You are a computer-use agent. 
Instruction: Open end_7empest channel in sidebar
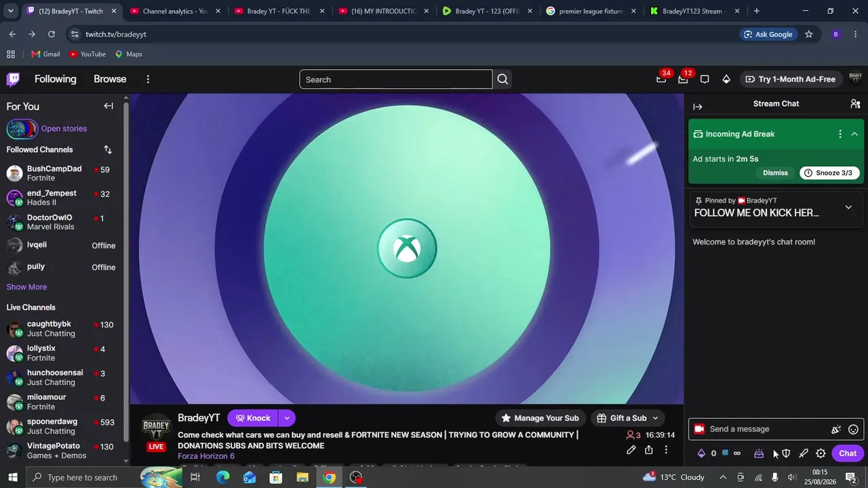61,198
